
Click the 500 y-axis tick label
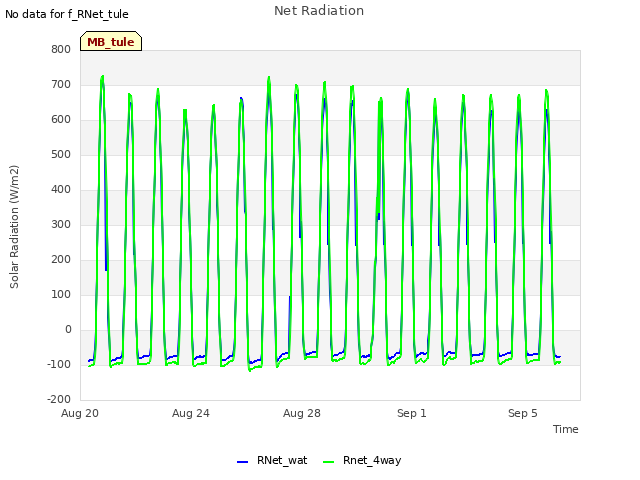[x=61, y=155]
